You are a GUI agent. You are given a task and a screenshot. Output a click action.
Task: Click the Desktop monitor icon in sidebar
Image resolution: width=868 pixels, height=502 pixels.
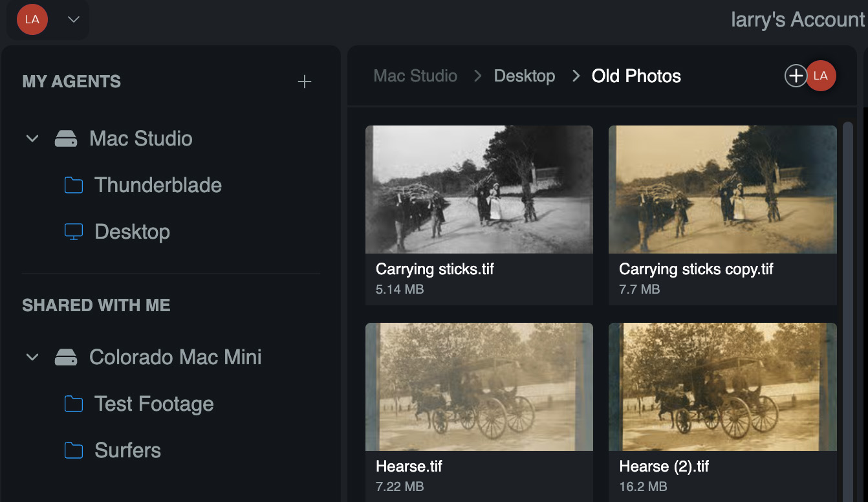[74, 232]
